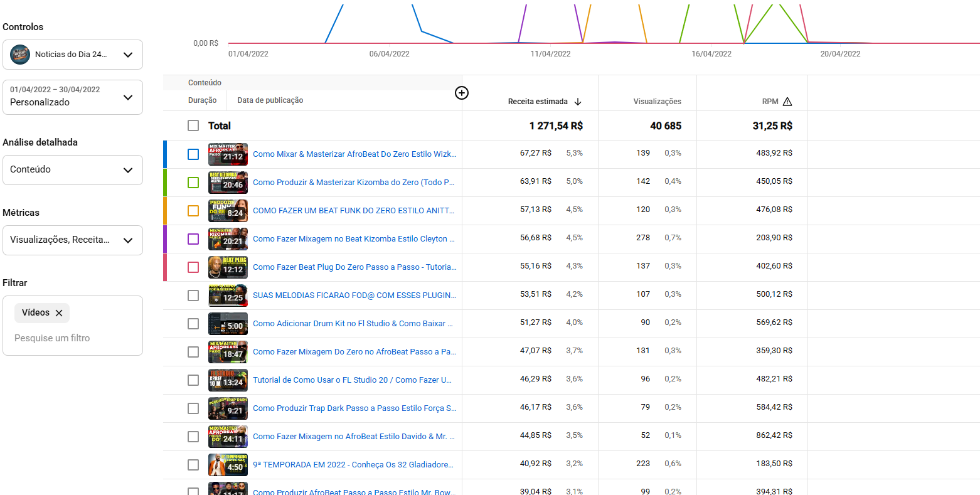Image resolution: width=980 pixels, height=495 pixels.
Task: Click the 9:21 video thumbnail
Action: click(x=228, y=408)
